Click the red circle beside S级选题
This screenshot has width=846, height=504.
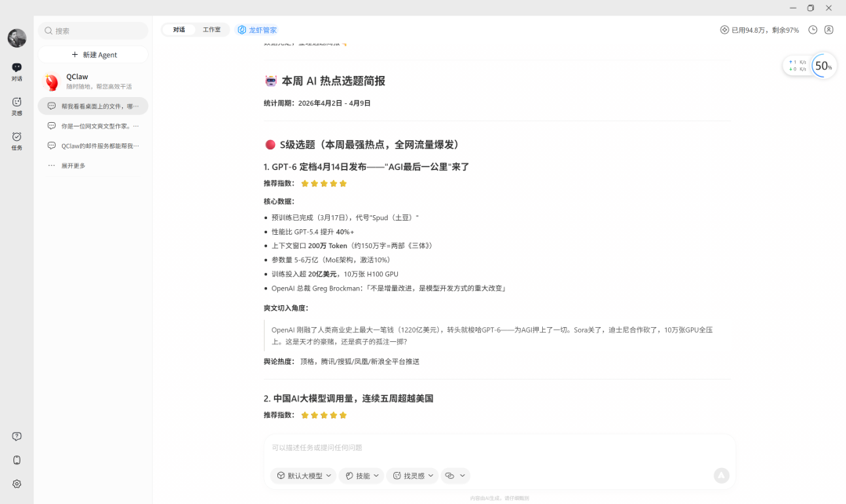tap(270, 145)
